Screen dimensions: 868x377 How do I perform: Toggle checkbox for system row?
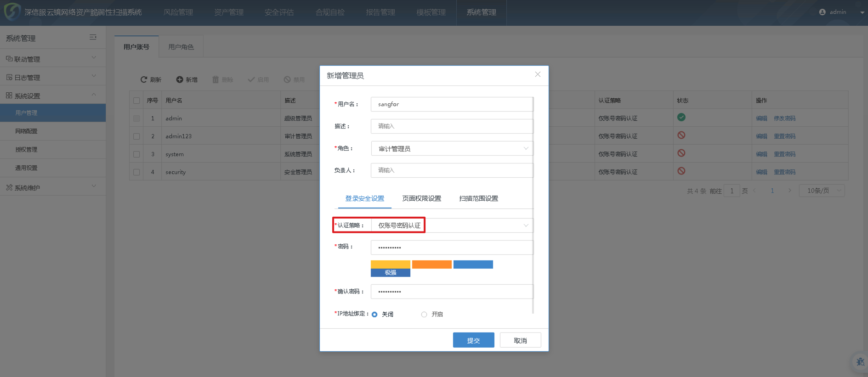tap(136, 154)
